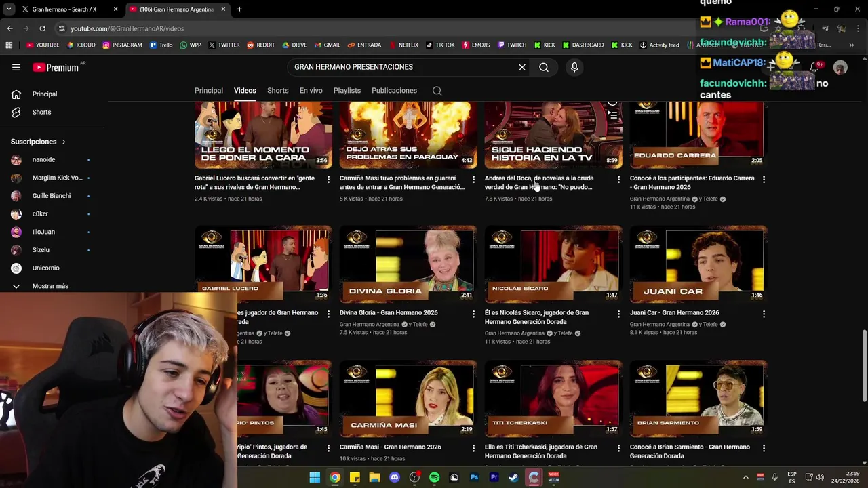Viewport: 868px width, 488px height.
Task: Open more options for Carmiña Masi 2026 video
Action: (x=473, y=448)
